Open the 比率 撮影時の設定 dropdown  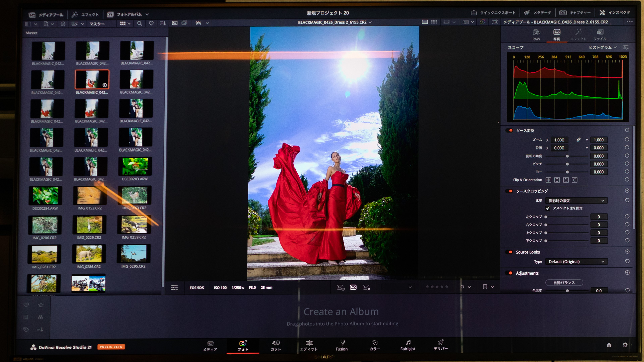(x=576, y=201)
